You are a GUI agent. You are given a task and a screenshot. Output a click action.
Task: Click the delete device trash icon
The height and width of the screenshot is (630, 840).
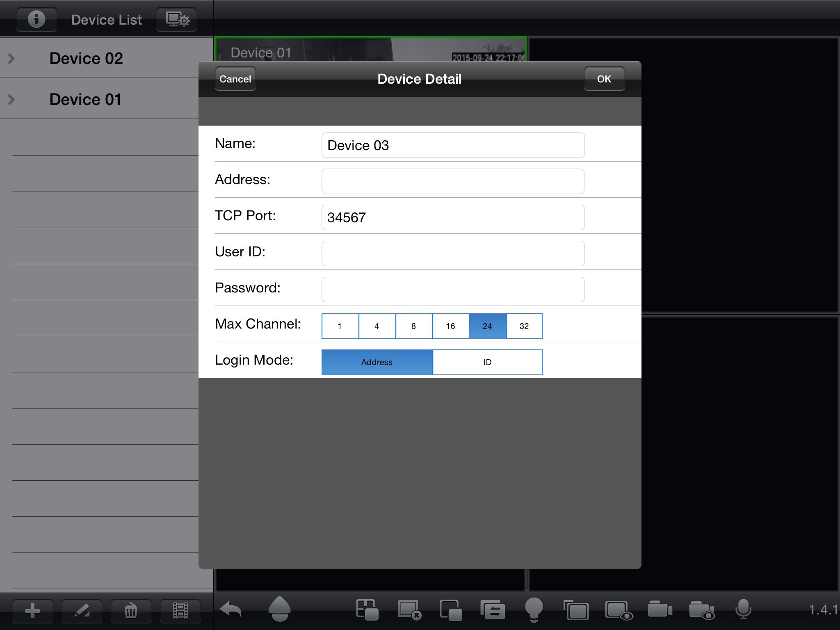click(131, 611)
